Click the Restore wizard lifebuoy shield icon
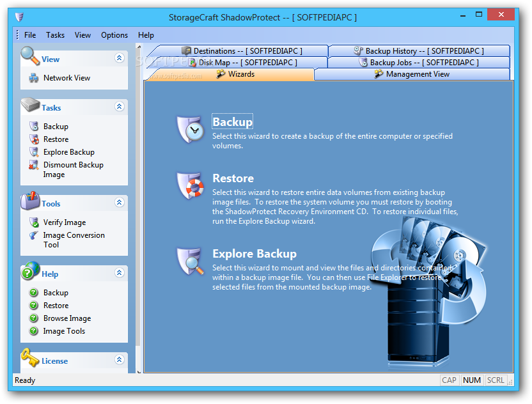Image resolution: width=532 pixels, height=404 pixels. [x=191, y=185]
